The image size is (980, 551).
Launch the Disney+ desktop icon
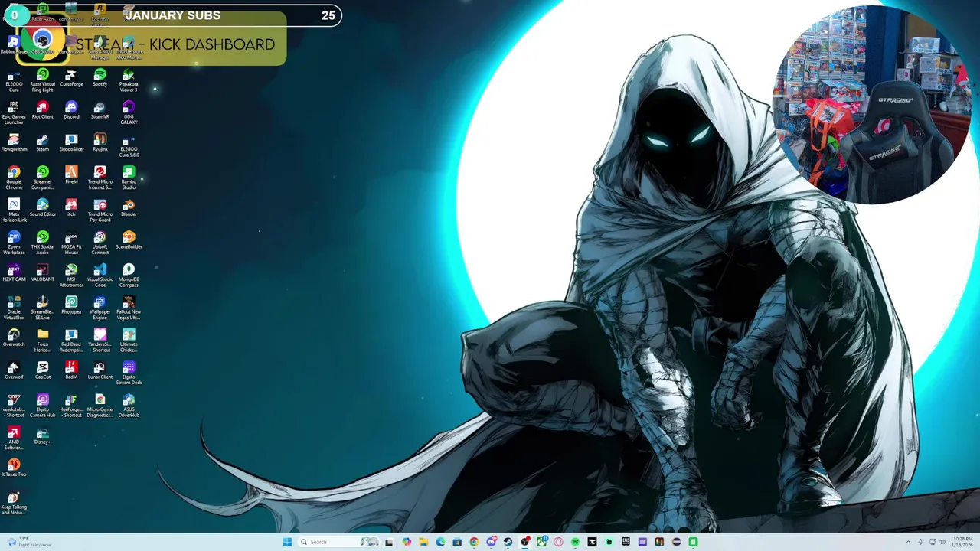(42, 435)
